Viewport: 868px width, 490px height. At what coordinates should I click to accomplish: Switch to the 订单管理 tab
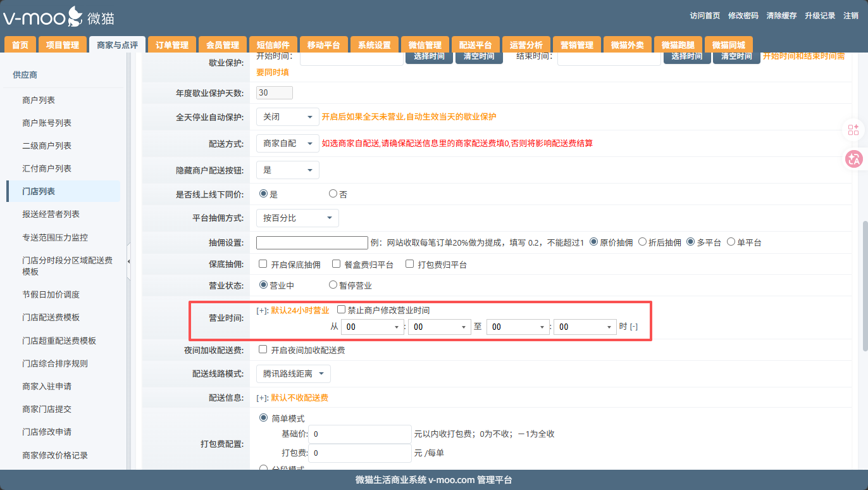[172, 45]
